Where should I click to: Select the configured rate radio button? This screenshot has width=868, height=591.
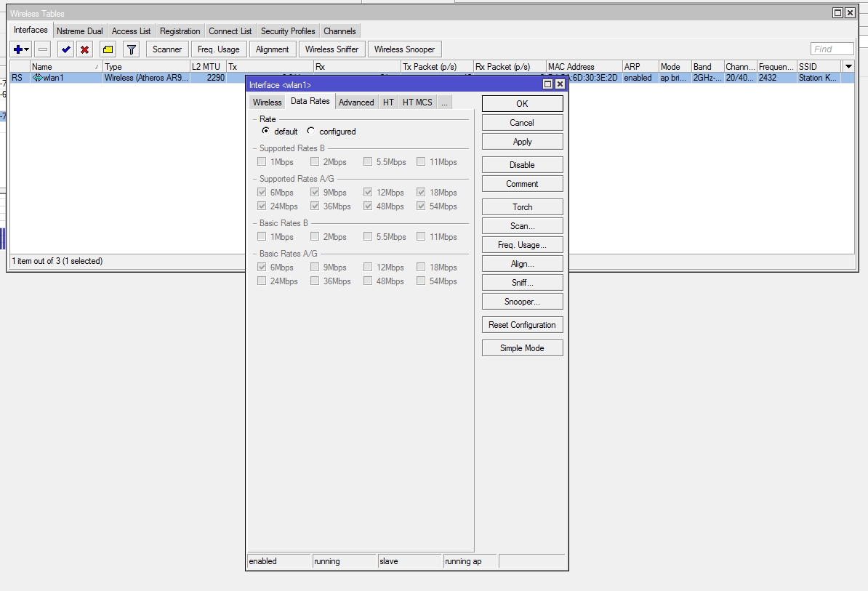(311, 131)
